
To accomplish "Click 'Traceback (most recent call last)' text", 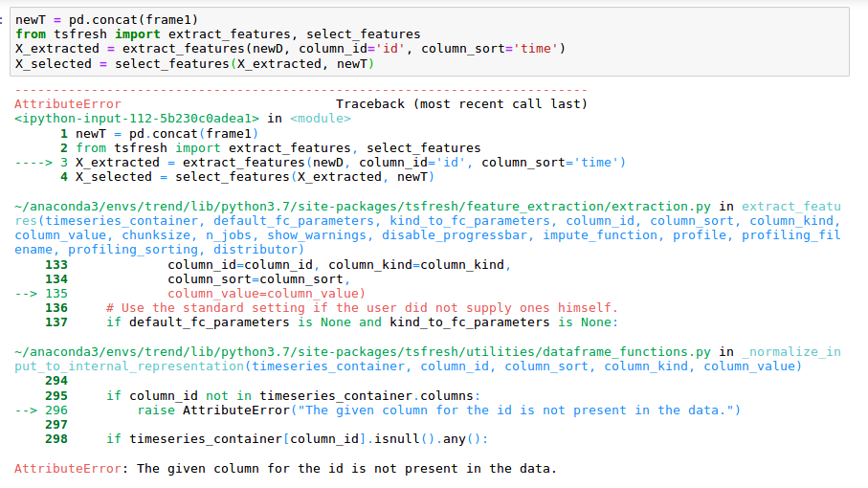I will [461, 104].
